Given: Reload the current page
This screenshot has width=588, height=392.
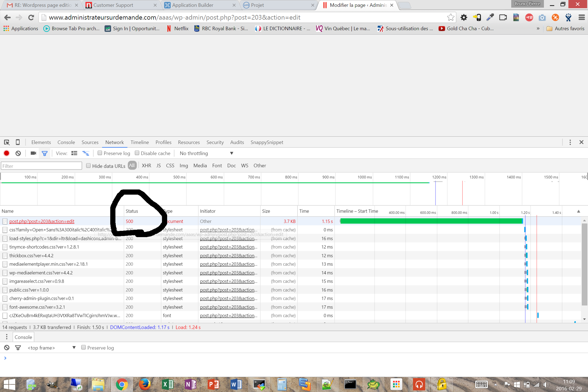Looking at the screenshot, I should [31, 17].
